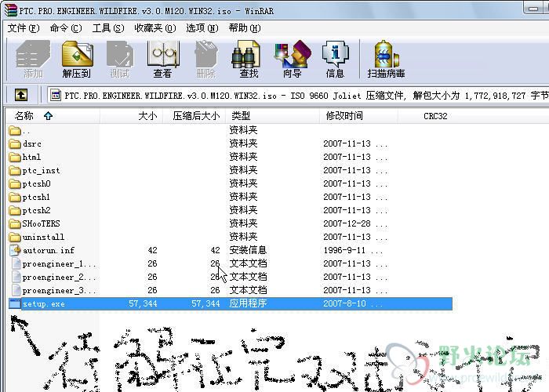Sort by Packed Size (压缩后大小) header
The image size is (549, 392).
coord(195,116)
